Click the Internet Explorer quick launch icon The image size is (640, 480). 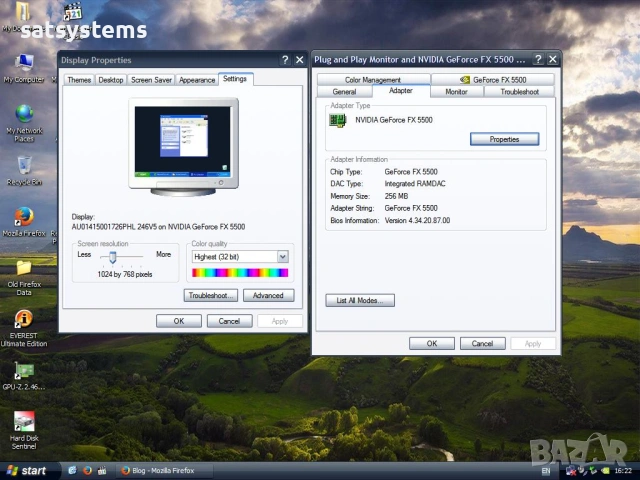[72, 471]
